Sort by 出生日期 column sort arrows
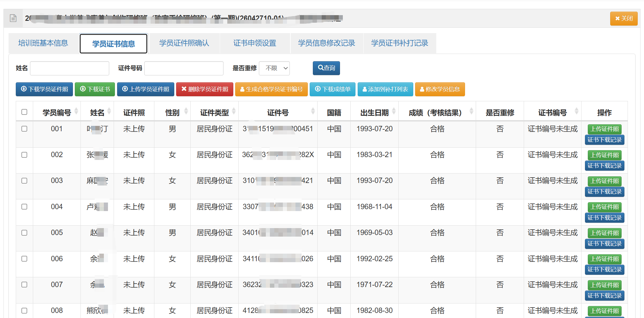The width and height of the screenshot is (644, 318). pyautogui.click(x=394, y=111)
